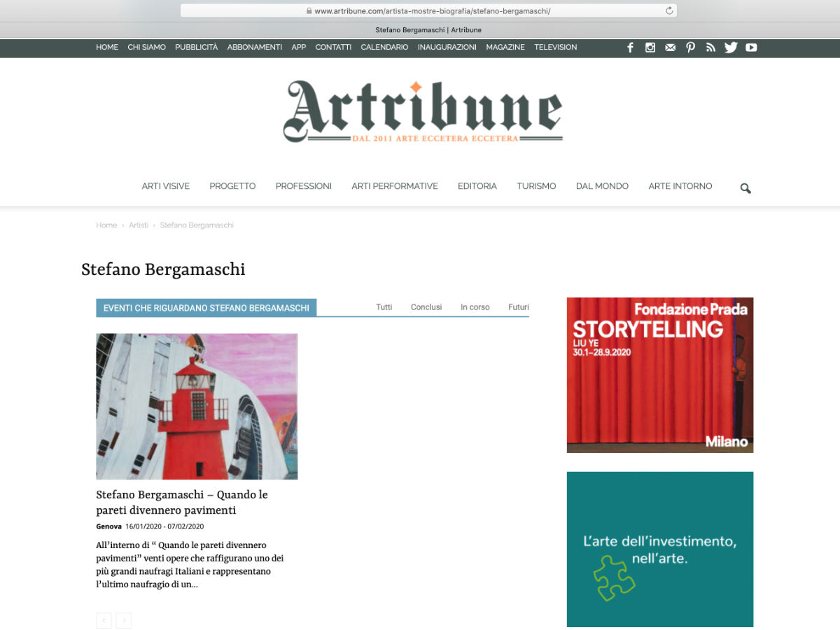The height and width of the screenshot is (630, 840).
Task: Select the In corso events filter
Action: [475, 307]
